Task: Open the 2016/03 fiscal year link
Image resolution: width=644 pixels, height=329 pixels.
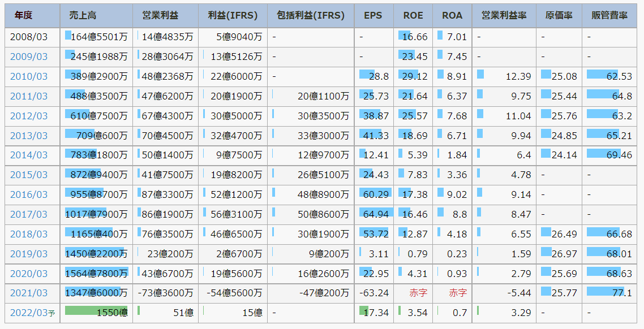Action: coord(29,194)
